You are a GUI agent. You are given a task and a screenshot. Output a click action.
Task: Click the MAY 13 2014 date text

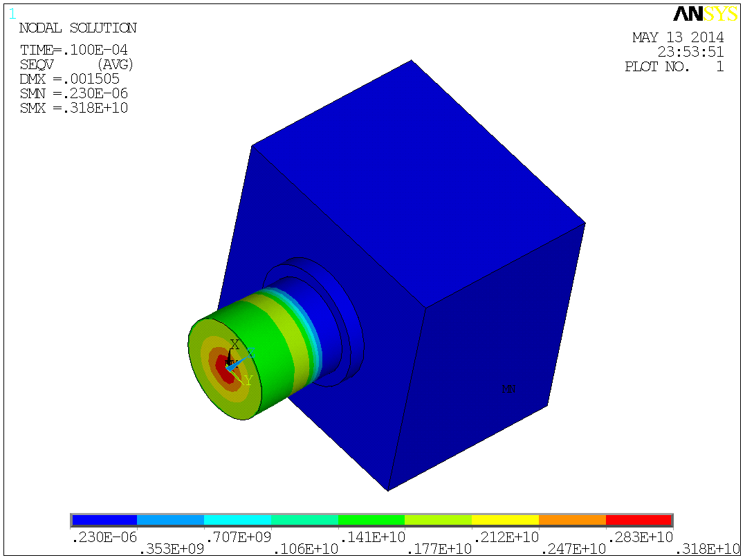click(678, 37)
